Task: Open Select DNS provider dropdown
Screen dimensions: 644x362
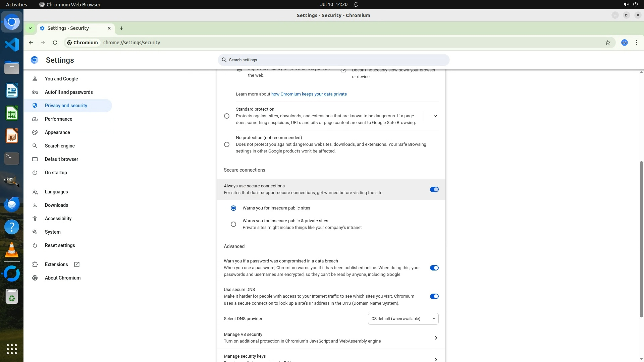Action: (x=403, y=319)
